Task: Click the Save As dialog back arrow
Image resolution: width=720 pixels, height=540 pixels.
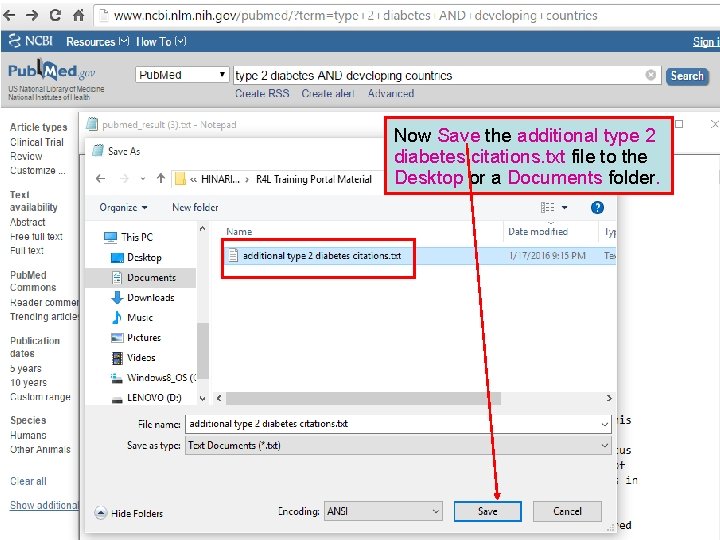Action: pos(101,179)
